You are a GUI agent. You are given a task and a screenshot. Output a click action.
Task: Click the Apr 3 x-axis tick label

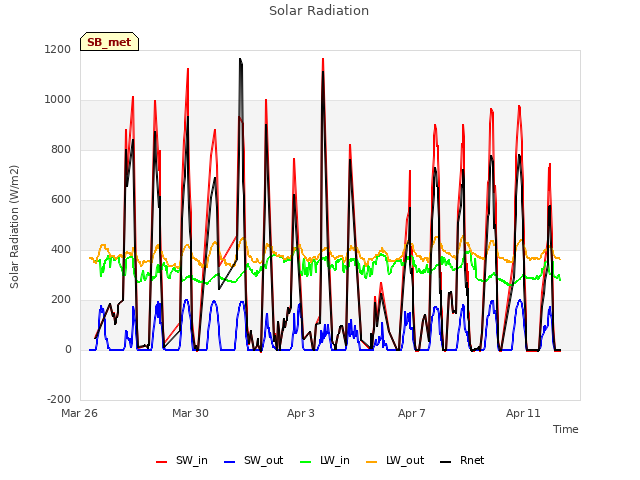301,413
